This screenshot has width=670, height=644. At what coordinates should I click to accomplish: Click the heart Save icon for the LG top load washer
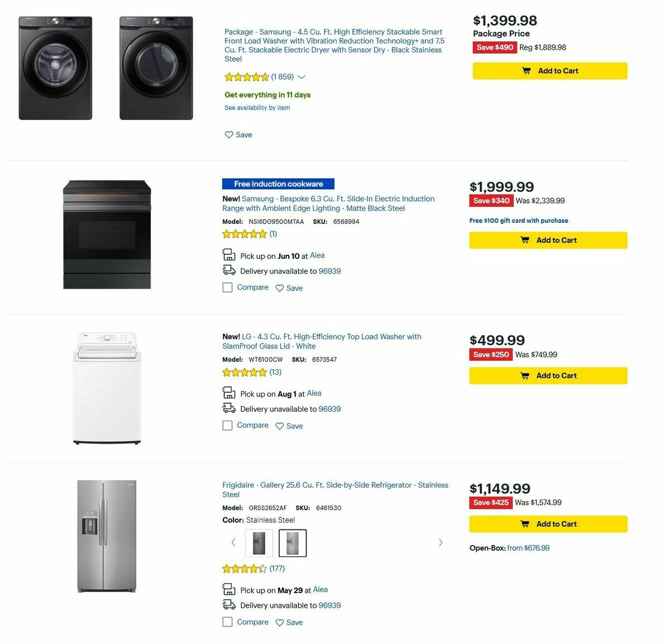[280, 426]
